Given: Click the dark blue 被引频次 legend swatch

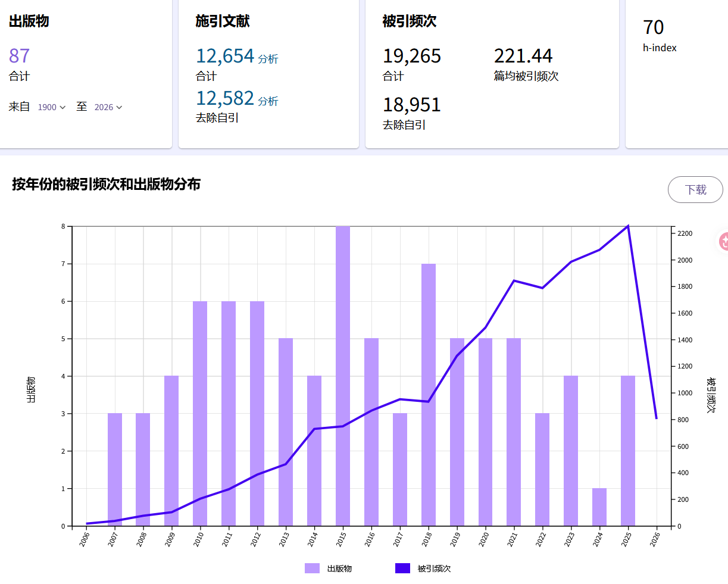Looking at the screenshot, I should click(402, 569).
